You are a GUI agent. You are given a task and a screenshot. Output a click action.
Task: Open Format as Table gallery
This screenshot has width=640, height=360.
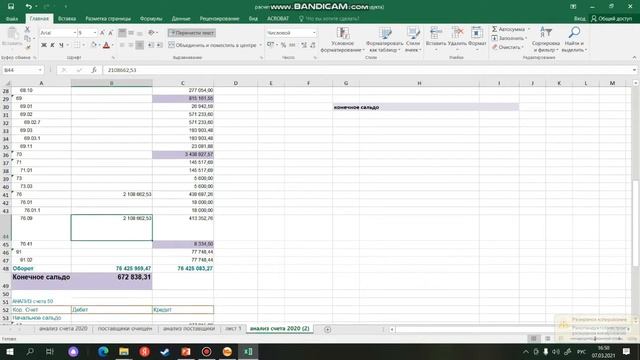384,40
